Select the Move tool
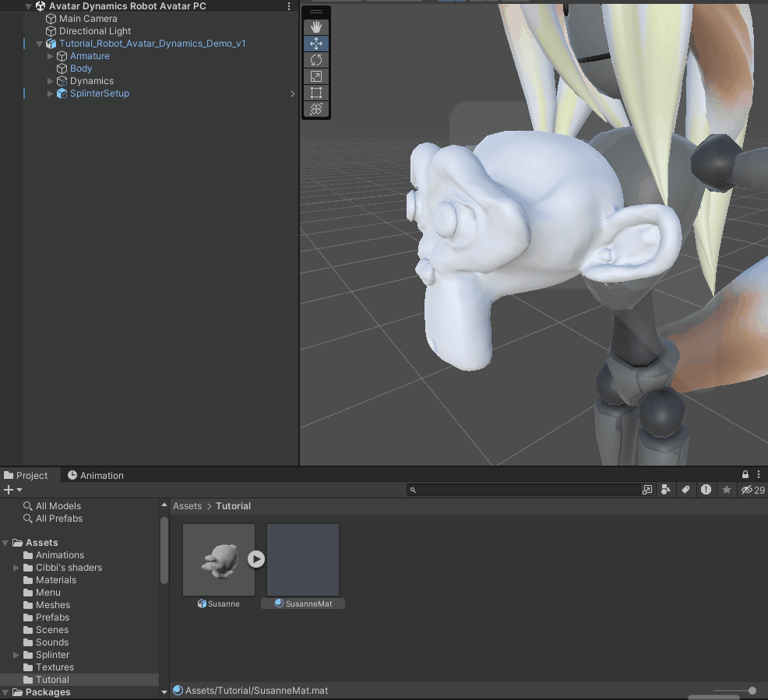 316,44
